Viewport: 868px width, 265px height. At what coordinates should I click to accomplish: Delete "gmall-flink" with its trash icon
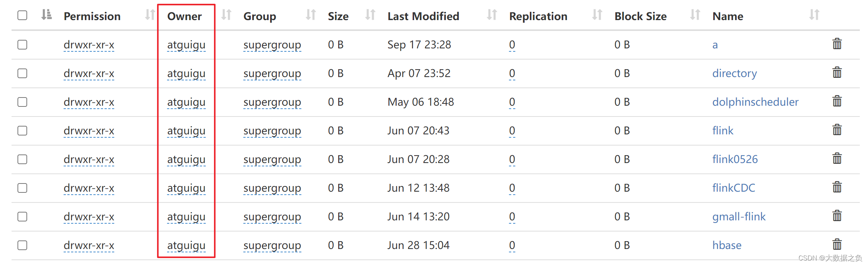point(836,215)
